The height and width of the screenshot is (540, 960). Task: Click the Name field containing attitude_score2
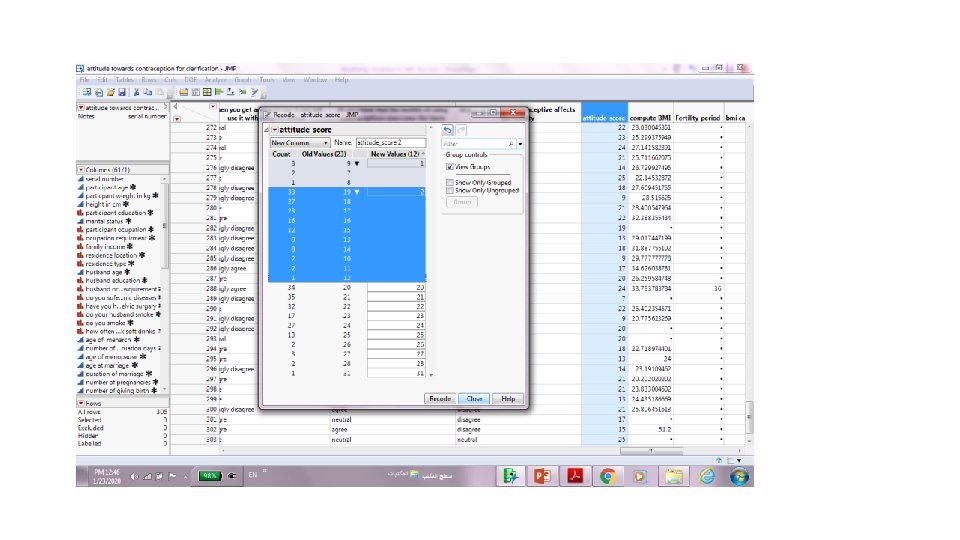[391, 143]
